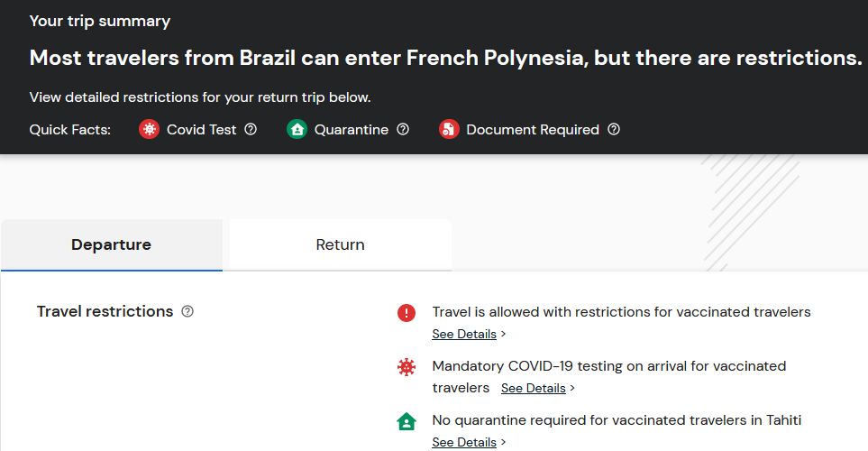Click the red Covid Test virus icon
The image size is (868, 451).
pos(149,129)
